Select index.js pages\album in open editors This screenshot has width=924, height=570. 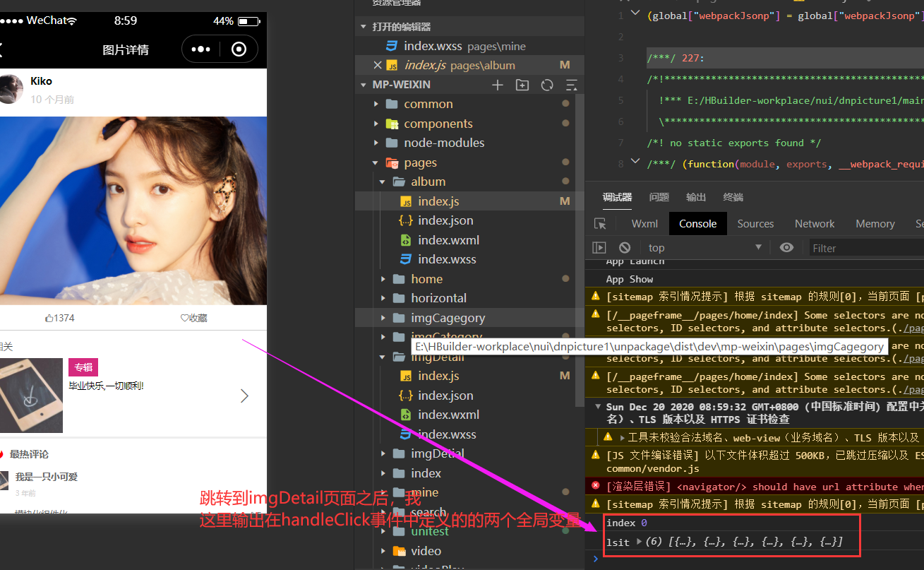460,65
